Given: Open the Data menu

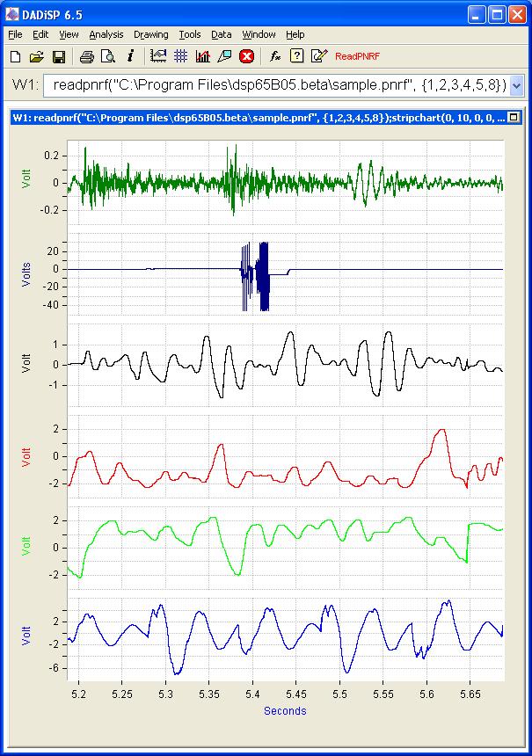Looking at the screenshot, I should [x=222, y=34].
